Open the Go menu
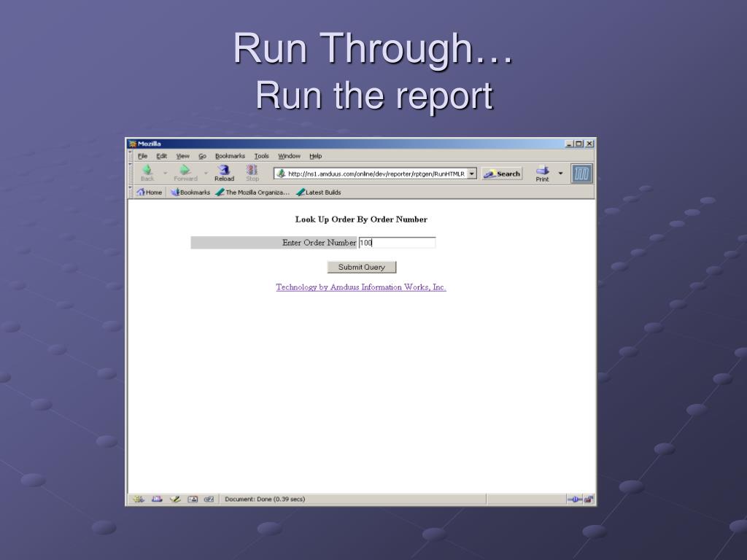 pyautogui.click(x=203, y=156)
